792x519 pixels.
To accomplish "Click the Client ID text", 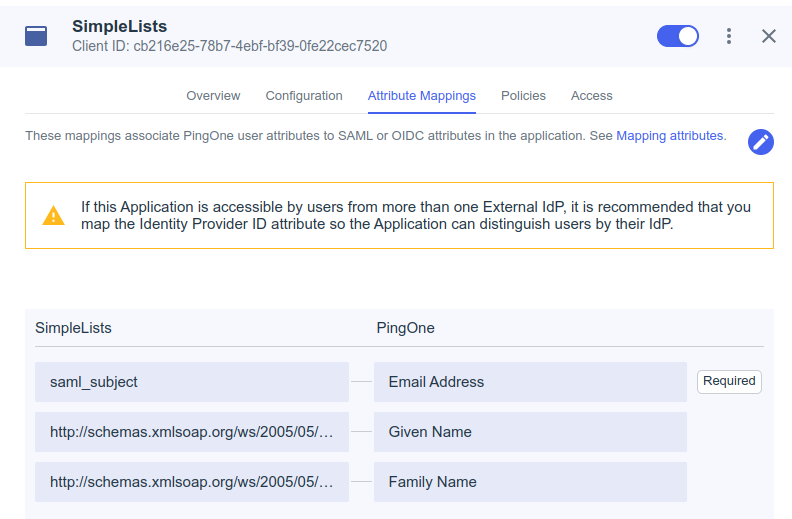I will [x=229, y=46].
